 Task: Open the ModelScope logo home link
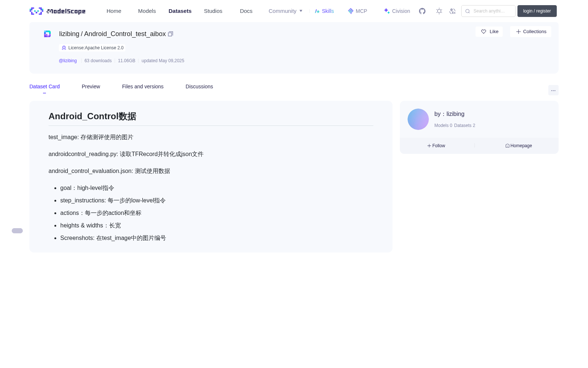(x=57, y=11)
